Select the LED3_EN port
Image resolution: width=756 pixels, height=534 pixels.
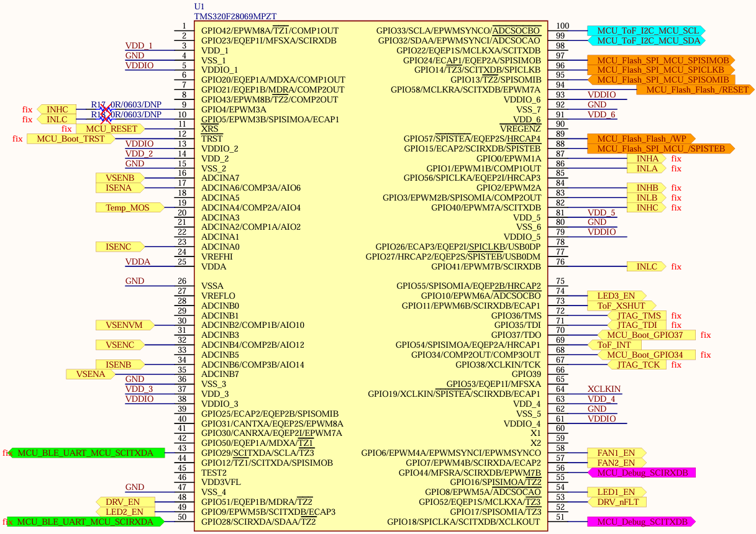coord(617,296)
